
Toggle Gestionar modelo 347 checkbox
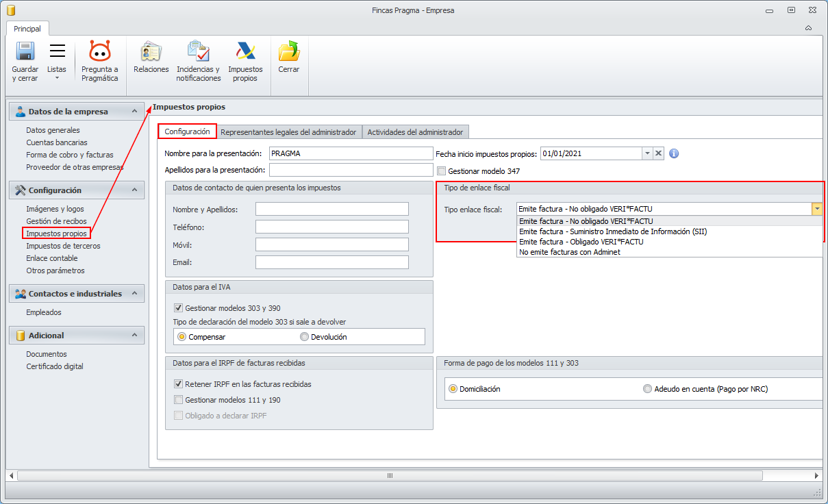point(441,171)
